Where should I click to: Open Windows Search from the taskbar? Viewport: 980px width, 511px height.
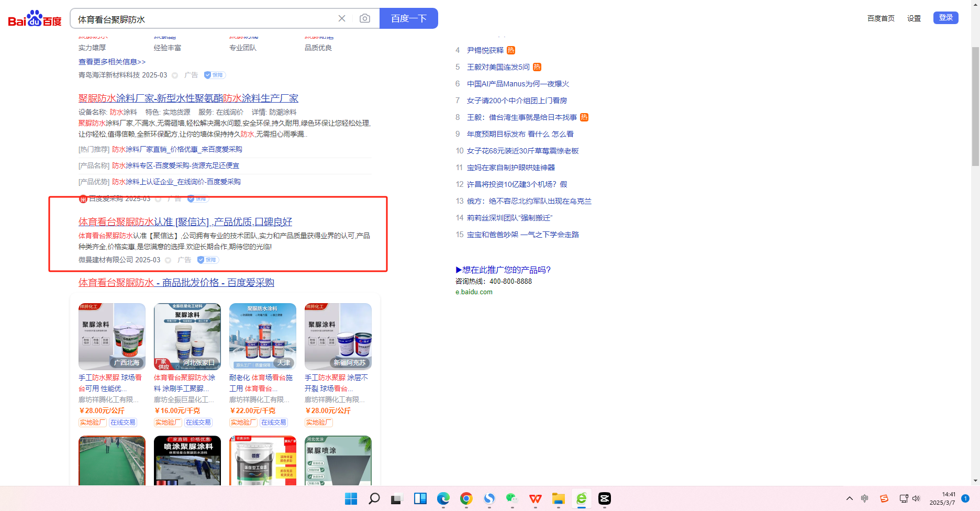click(x=374, y=498)
